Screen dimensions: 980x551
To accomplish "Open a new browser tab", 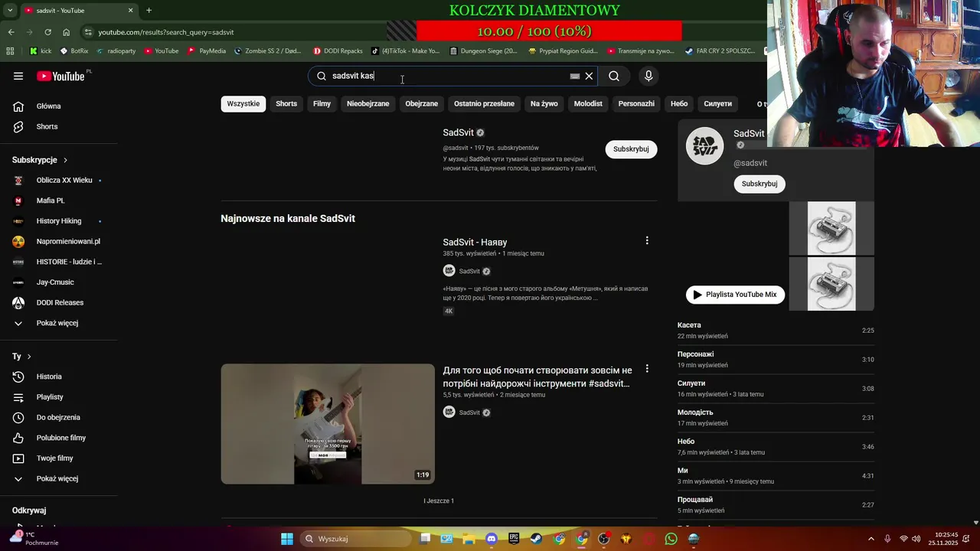I will (149, 10).
